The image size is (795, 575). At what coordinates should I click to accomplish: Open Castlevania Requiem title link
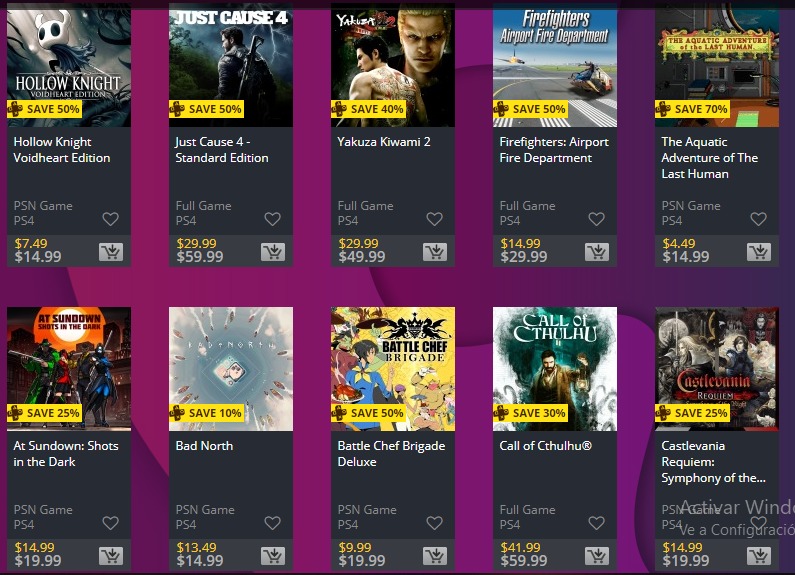pyautogui.click(x=713, y=462)
